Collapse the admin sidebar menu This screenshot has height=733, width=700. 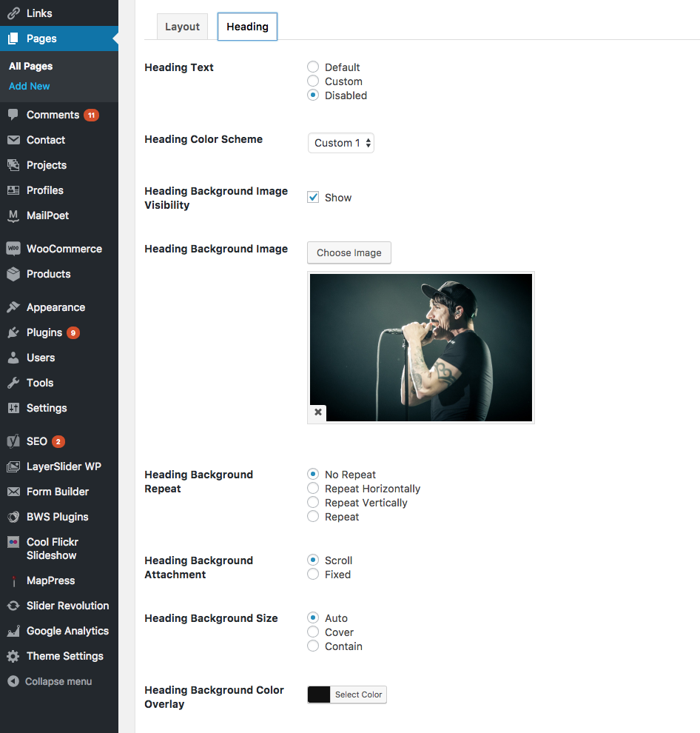(50, 681)
